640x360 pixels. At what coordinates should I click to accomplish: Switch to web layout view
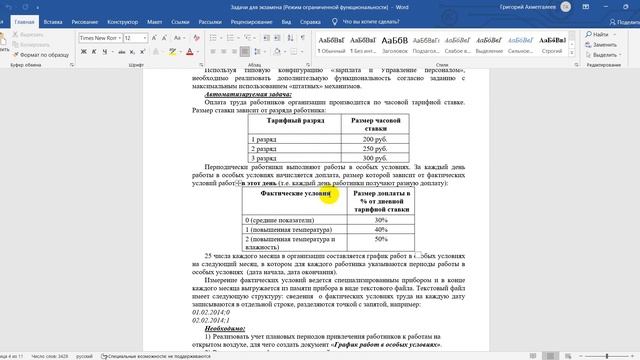pyautogui.click(x=568, y=356)
